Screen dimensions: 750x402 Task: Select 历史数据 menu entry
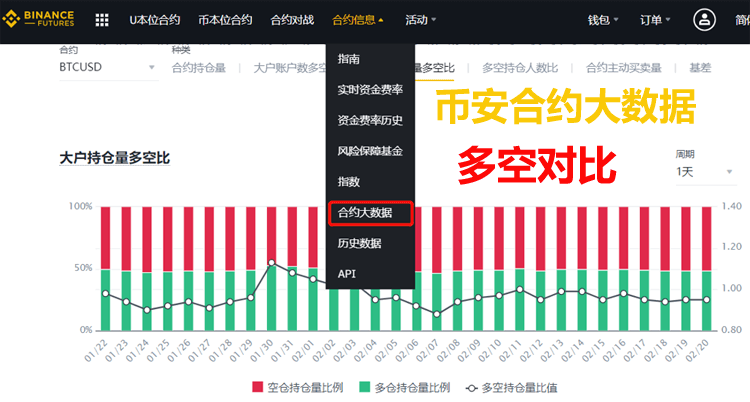(x=359, y=243)
